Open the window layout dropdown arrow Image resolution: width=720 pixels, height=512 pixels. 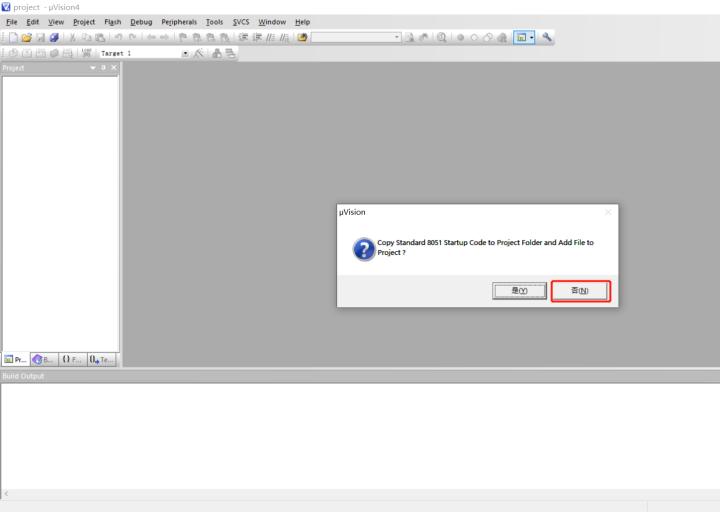click(532, 38)
